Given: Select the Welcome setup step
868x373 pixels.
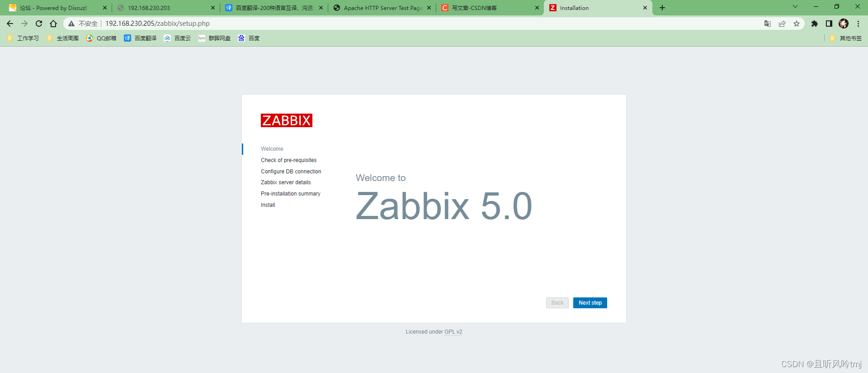Looking at the screenshot, I should 272,149.
